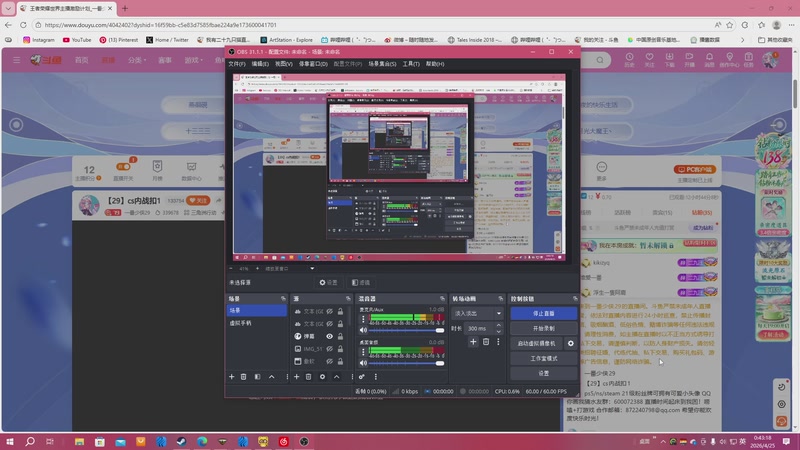Screen dimensions: 800x450
Task: Adjust the 麦克风/Aux volume slider
Action: (406, 331)
